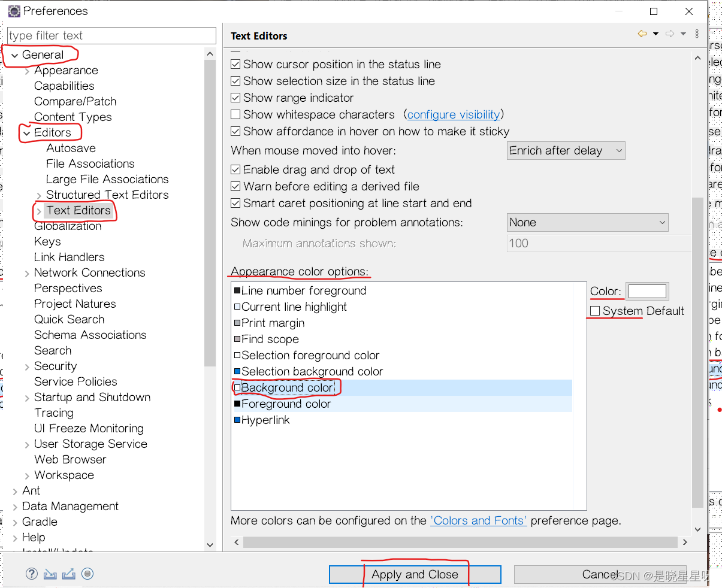Screen dimensions: 722x588
Task: Enable Show whitespace characters
Action: coord(236,114)
